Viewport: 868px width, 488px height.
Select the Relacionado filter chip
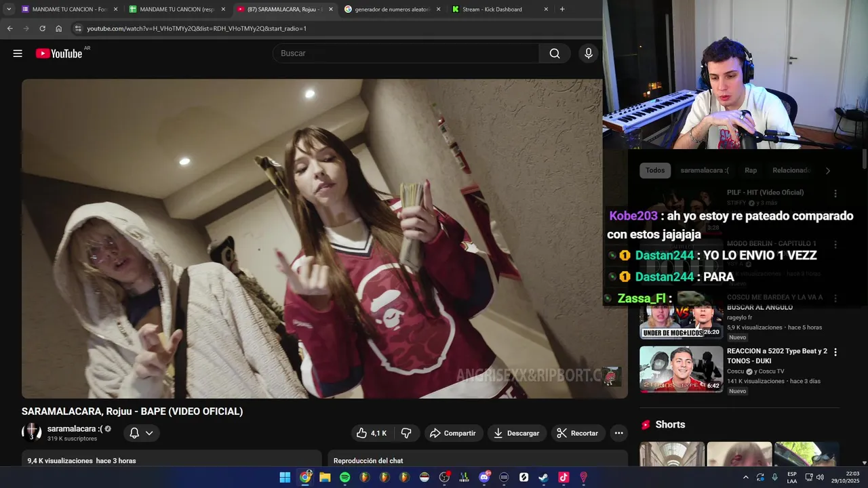[791, 171]
